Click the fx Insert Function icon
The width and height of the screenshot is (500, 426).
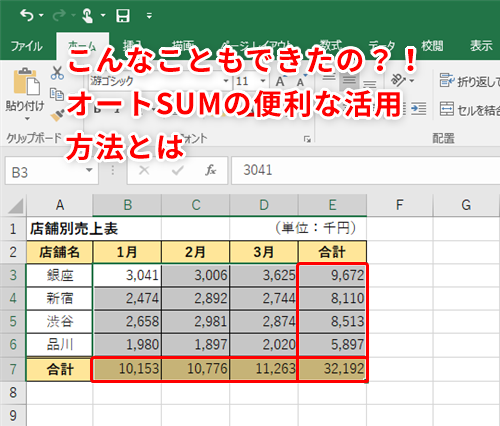pos(210,170)
